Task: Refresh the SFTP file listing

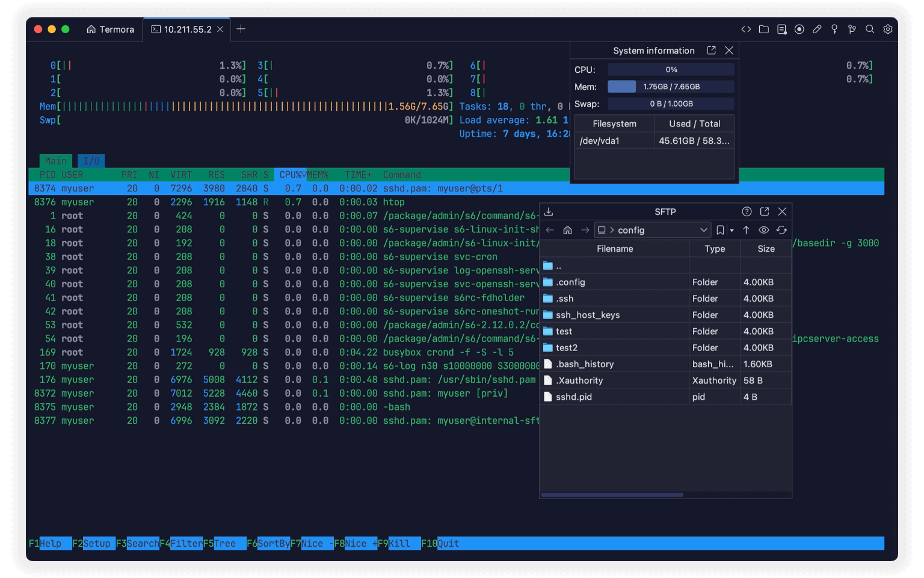Action: [x=781, y=230]
